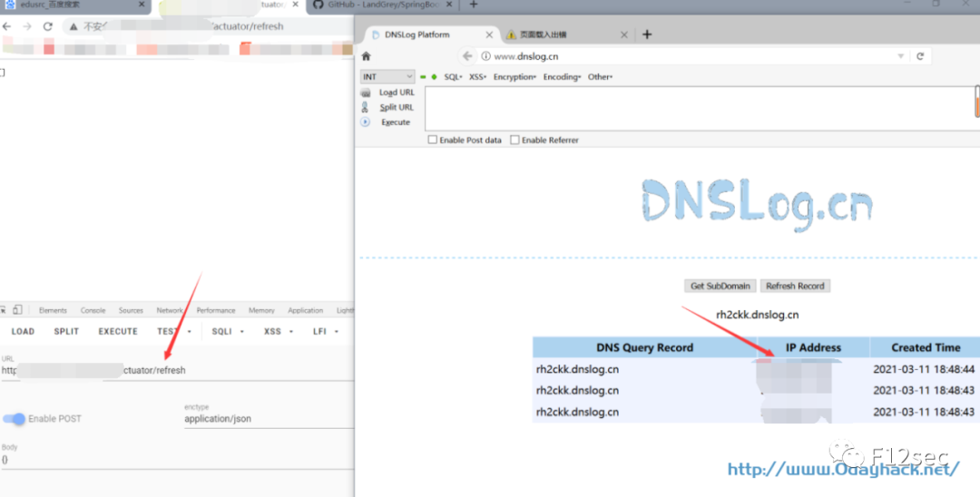Viewport: 980px width, 497px height.
Task: Click the Body field containing {}
Action: coord(177,460)
